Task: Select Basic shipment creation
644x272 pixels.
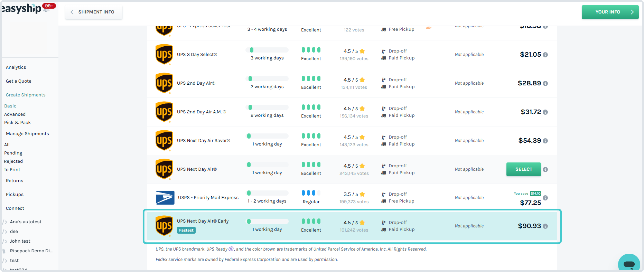Action: (x=10, y=106)
